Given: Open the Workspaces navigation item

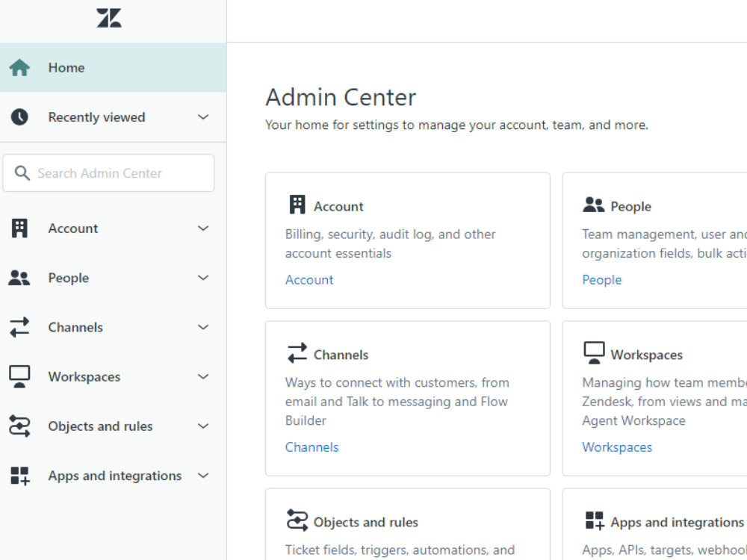Looking at the screenshot, I should pyautogui.click(x=84, y=376).
